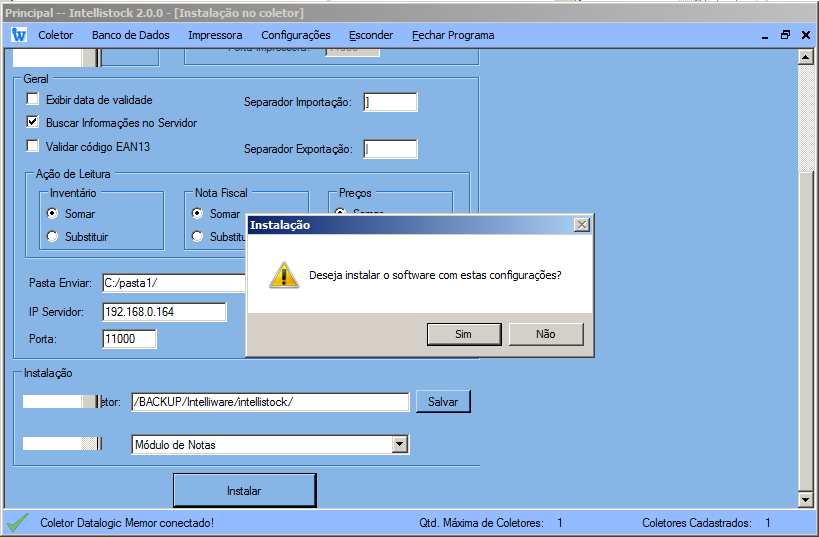Viewport: 819px width, 537px height.
Task: Click the IP Servidor field
Action: (165, 312)
